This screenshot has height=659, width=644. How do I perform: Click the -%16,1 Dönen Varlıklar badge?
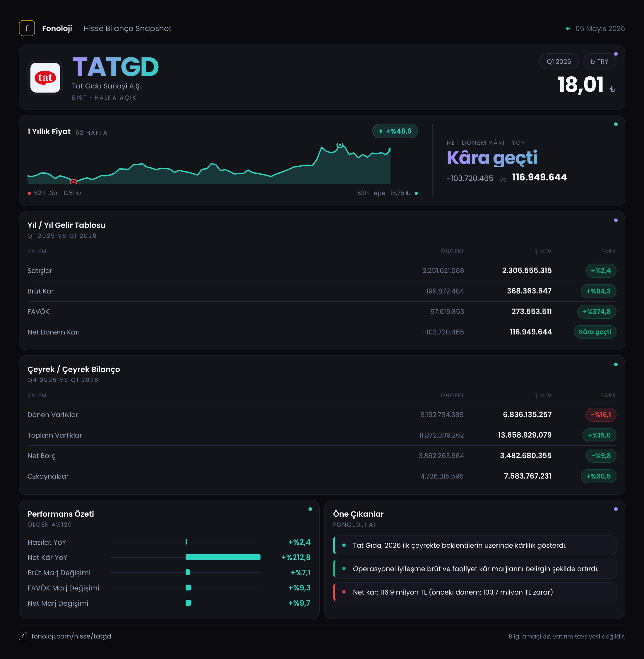pyautogui.click(x=601, y=415)
